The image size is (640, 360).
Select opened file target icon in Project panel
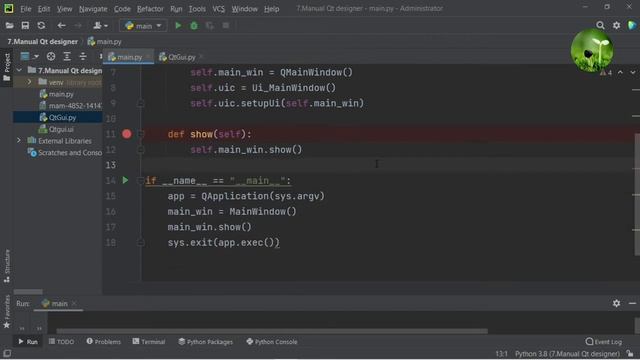(x=51, y=56)
